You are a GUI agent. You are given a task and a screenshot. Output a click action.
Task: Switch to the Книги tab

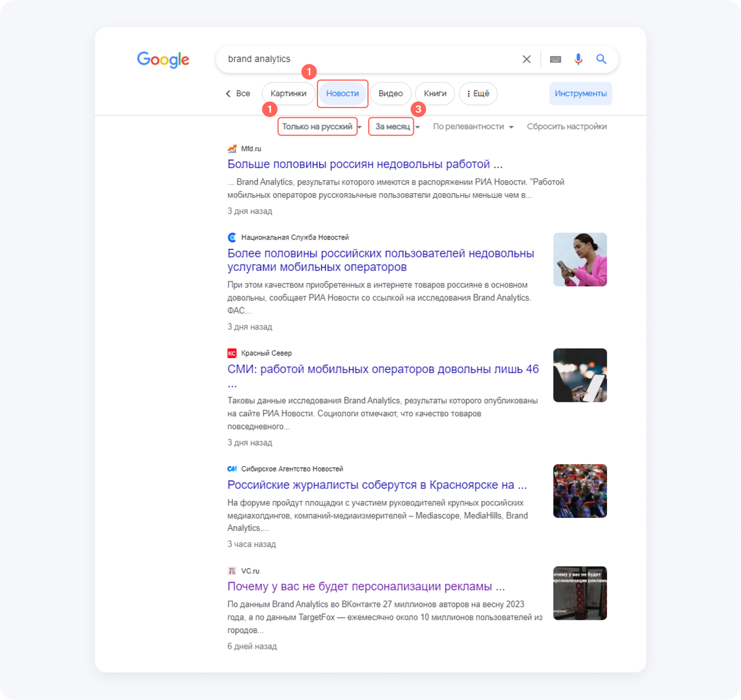435,94
